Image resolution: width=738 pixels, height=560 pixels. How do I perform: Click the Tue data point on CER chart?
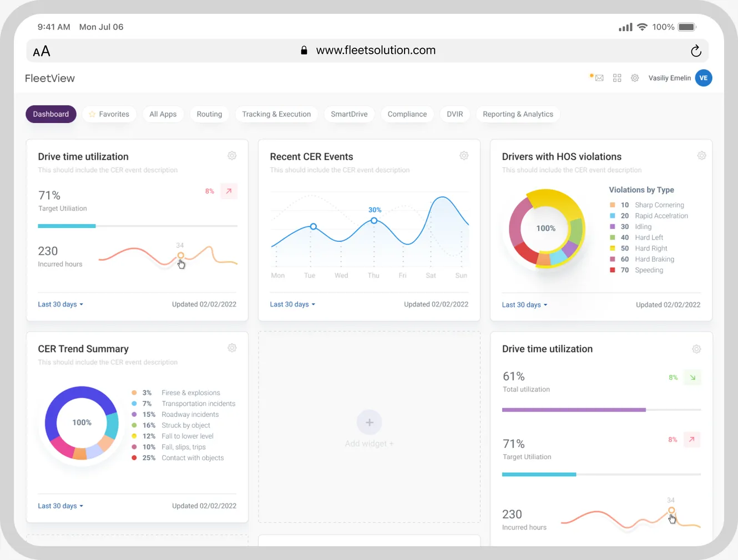pos(314,227)
